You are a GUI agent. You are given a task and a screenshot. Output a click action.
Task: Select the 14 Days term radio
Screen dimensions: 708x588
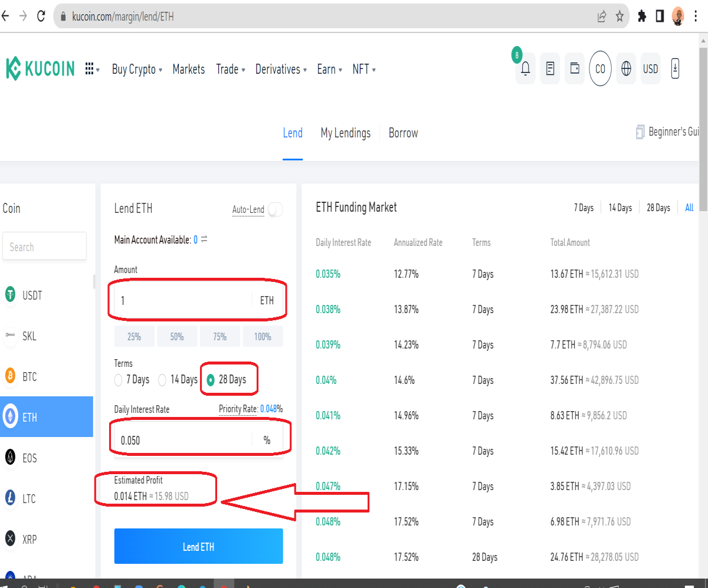162,380
